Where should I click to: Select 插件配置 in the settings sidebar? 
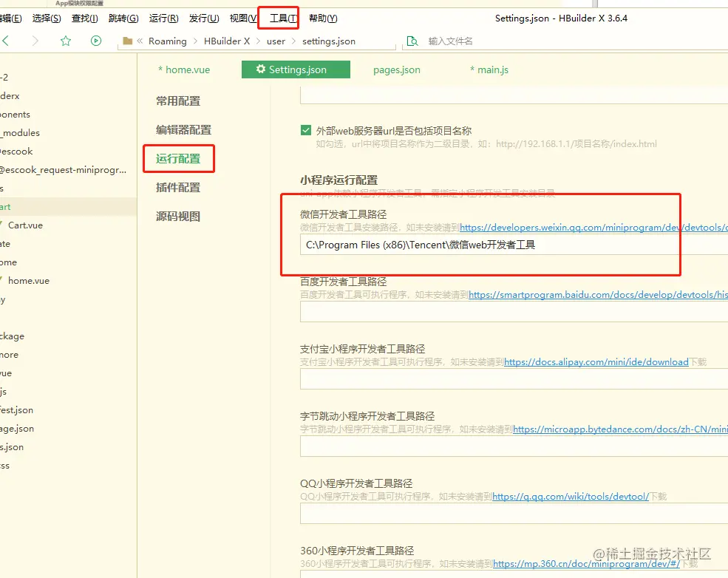click(178, 187)
